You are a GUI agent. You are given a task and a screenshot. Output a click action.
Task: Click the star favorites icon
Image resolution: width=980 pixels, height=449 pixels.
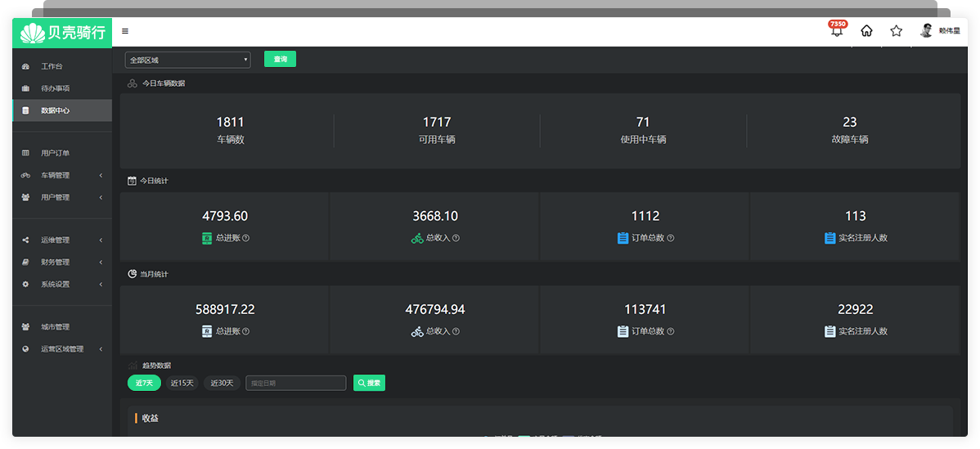896,31
